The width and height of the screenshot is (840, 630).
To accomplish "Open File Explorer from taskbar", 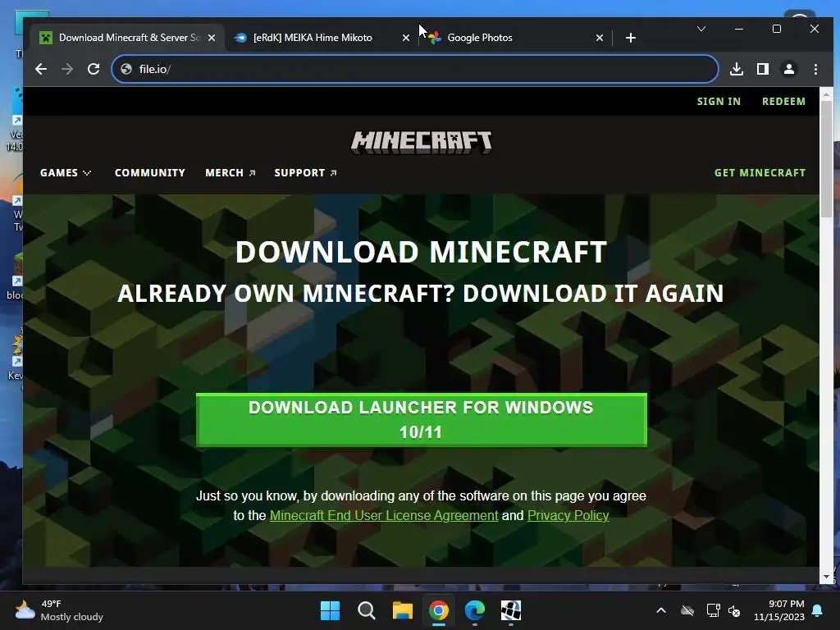I will pos(402,610).
